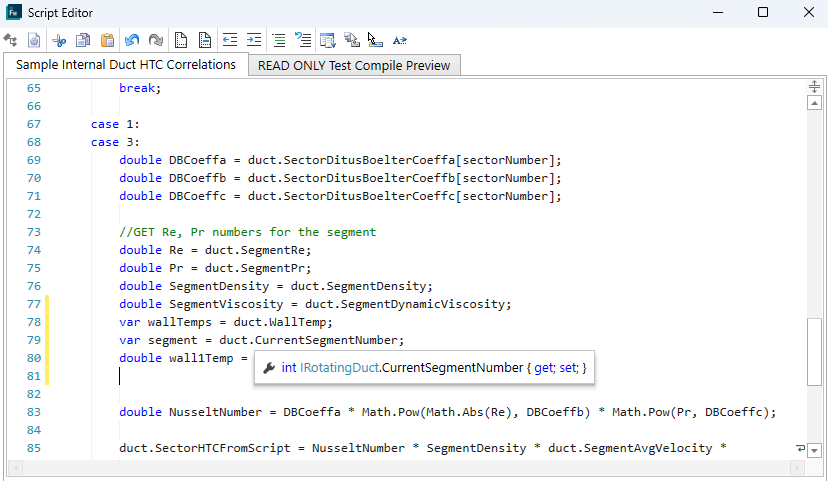Undo the last edit
The image size is (828, 481).
pyautogui.click(x=132, y=41)
